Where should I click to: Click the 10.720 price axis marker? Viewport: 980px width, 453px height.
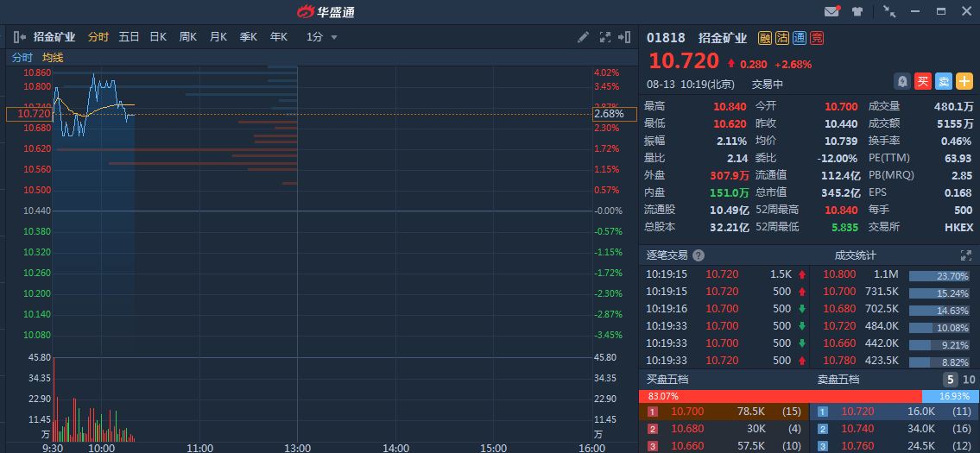pyautogui.click(x=28, y=114)
